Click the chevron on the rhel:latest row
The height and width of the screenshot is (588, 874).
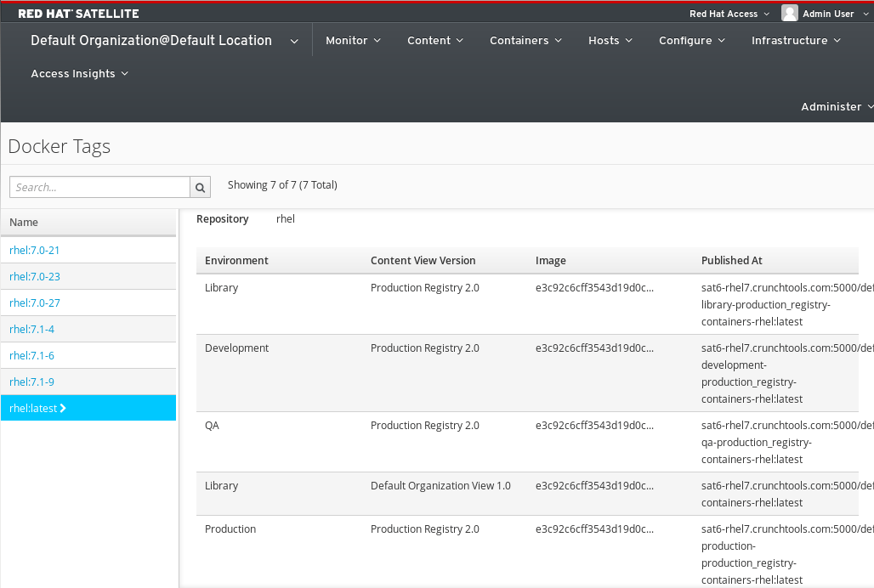pos(65,408)
